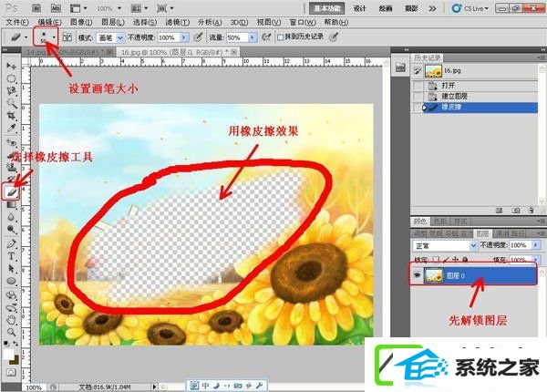Create new document from current history state

pyautogui.click(x=500, y=211)
